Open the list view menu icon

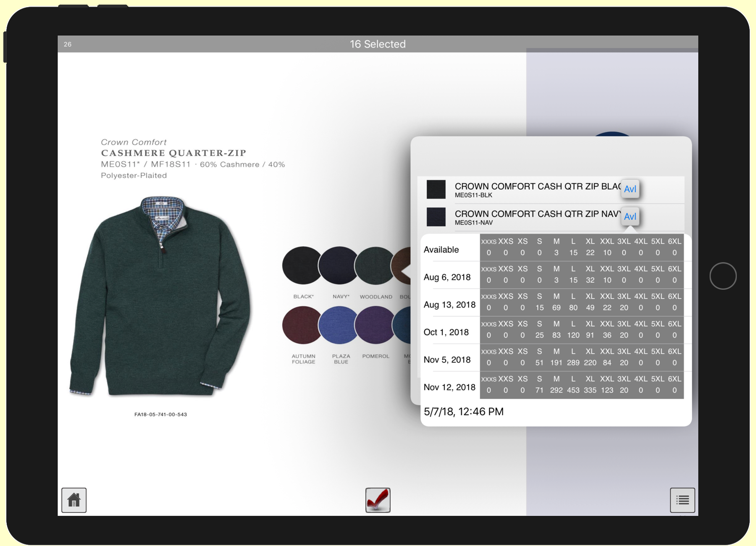682,500
